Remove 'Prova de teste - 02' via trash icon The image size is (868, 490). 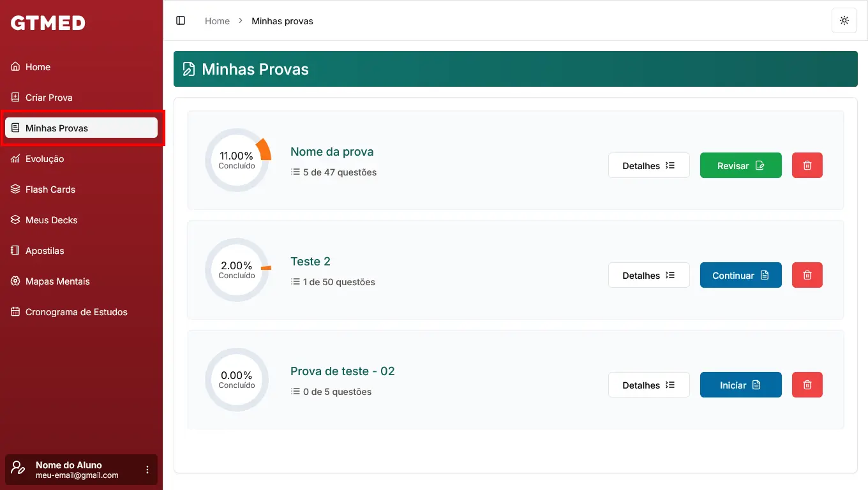click(x=807, y=385)
